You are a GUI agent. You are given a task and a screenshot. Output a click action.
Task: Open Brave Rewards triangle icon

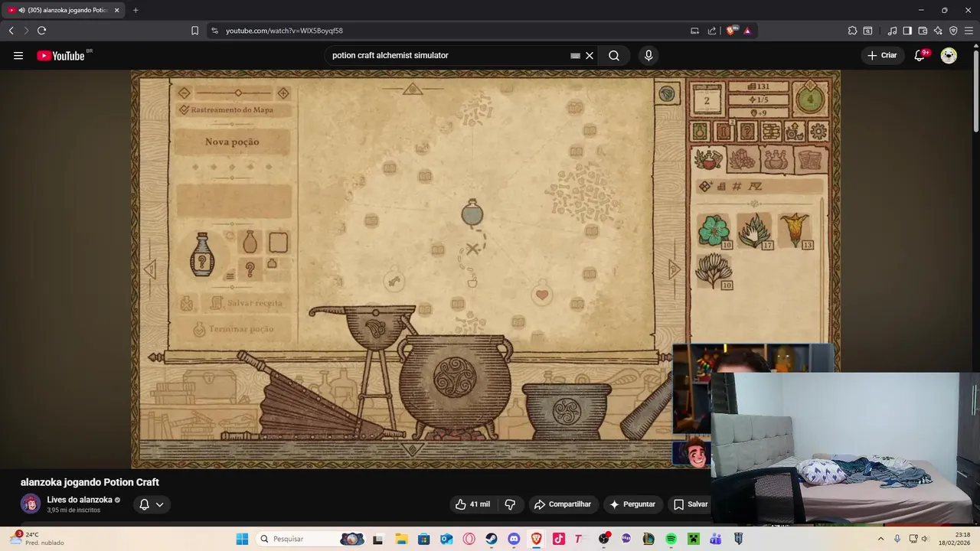[747, 31]
